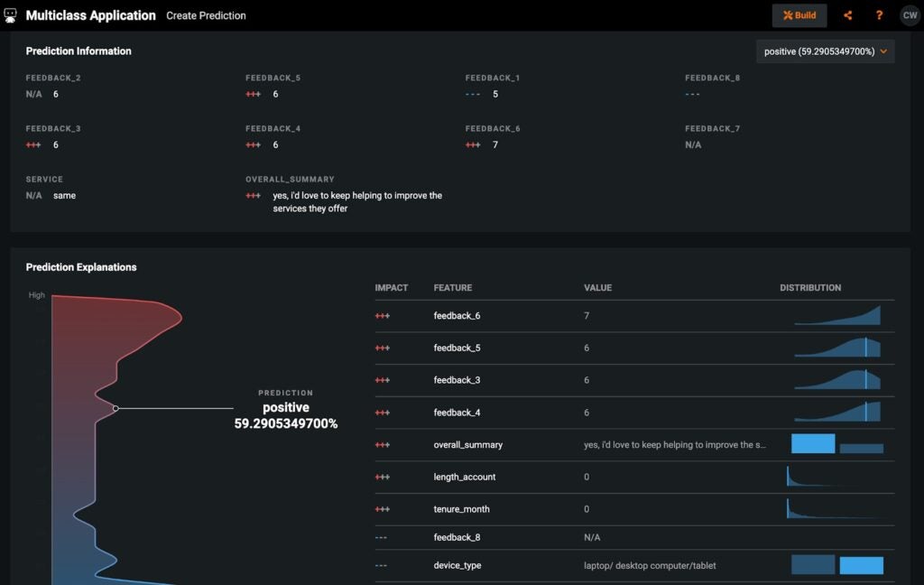The height and width of the screenshot is (585, 924).
Task: Click the Multiclass Application title
Action: [90, 15]
